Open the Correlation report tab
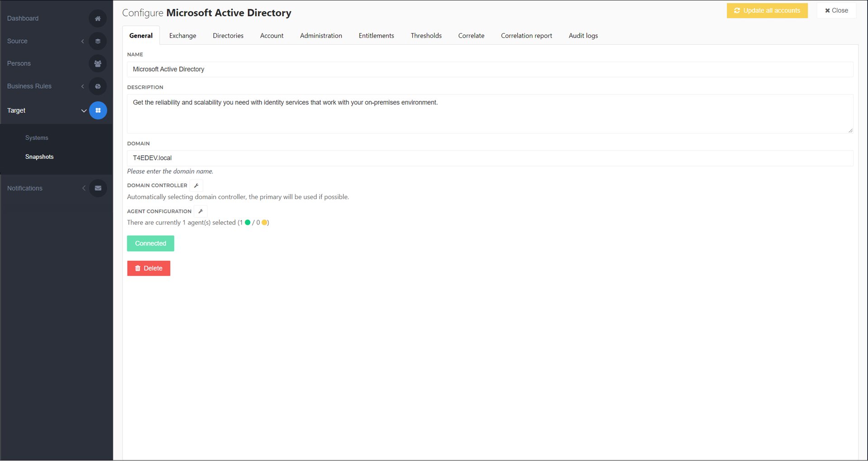Viewport: 868px width, 461px height. pos(527,36)
